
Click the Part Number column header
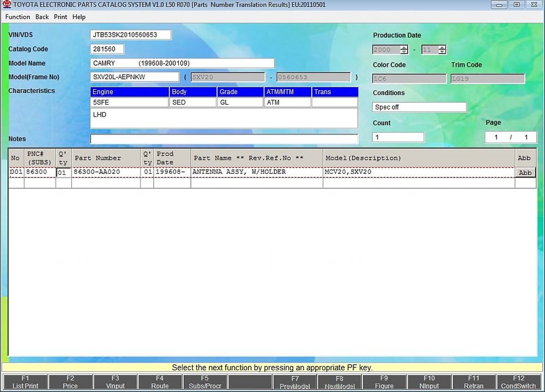(x=106, y=158)
